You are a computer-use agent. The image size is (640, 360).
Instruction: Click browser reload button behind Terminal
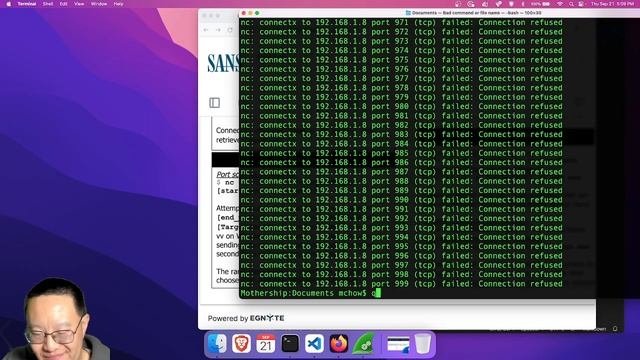coord(230,30)
